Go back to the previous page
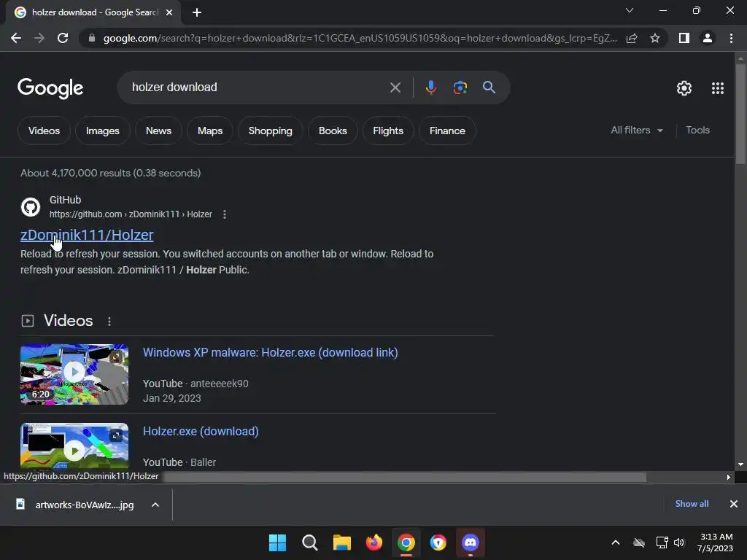Screen dimensions: 747x560 16,38
